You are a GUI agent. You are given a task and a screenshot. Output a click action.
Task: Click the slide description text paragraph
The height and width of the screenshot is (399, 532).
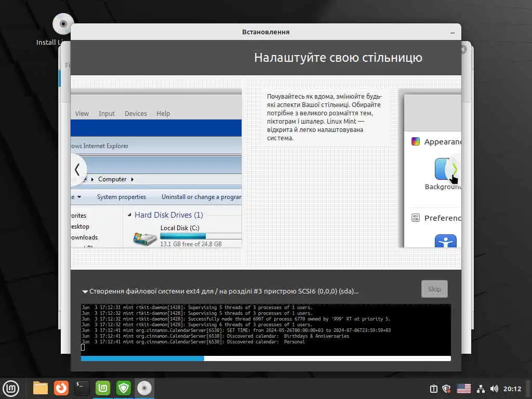click(324, 117)
